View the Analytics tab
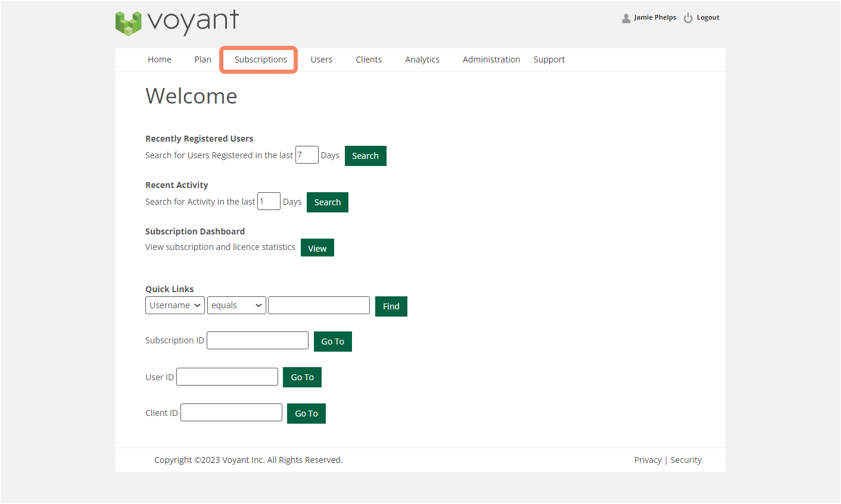This screenshot has height=504, width=841. (422, 60)
